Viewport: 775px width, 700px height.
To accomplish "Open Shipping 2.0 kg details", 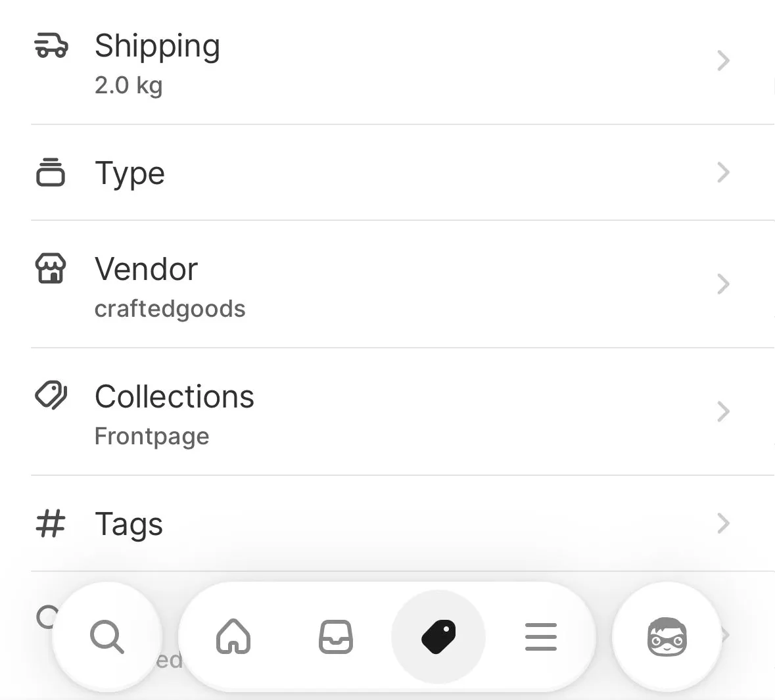I will pos(403,61).
